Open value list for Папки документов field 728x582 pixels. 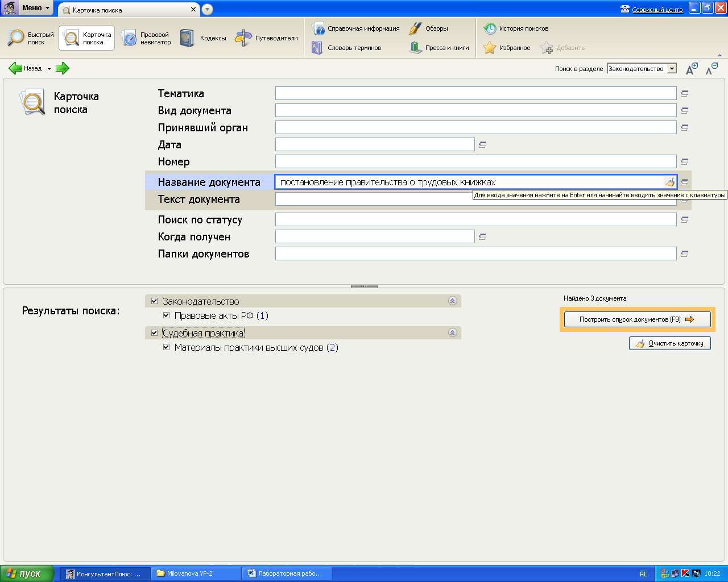[684, 253]
